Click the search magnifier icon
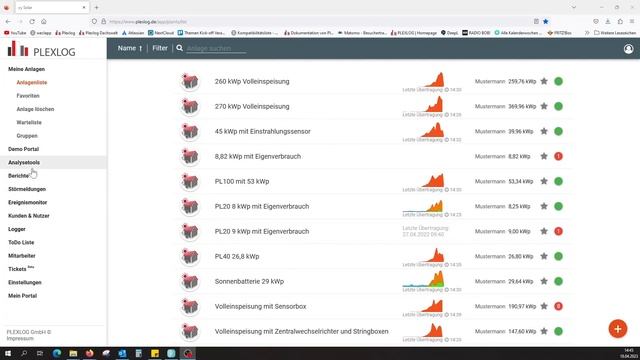The width and height of the screenshot is (640, 360). click(x=180, y=48)
